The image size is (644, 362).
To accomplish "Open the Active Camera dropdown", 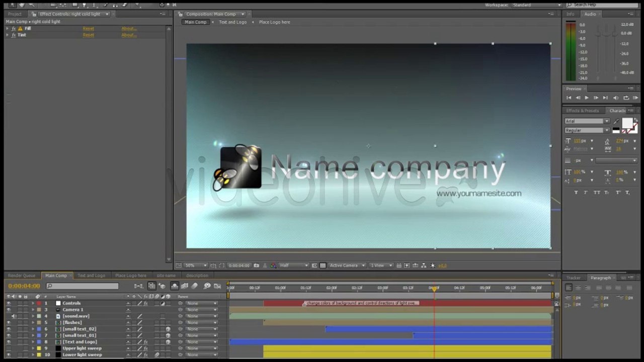I will point(347,265).
